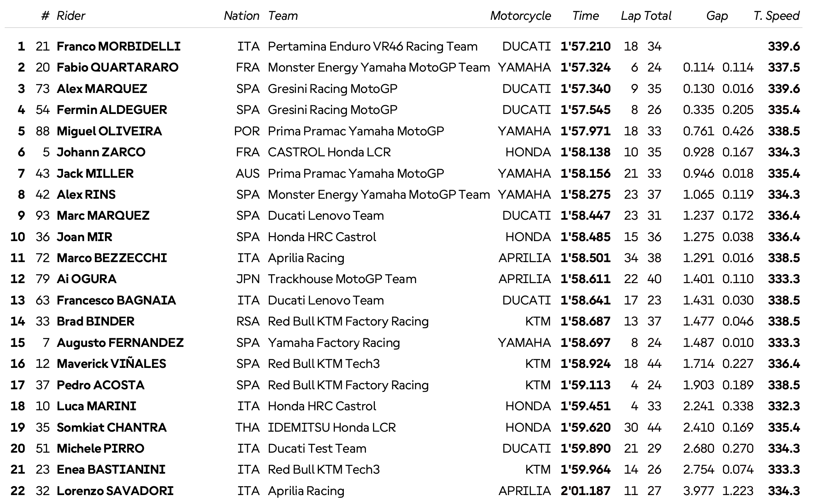Click the T. Speed column header
819x504 pixels.
click(x=776, y=16)
